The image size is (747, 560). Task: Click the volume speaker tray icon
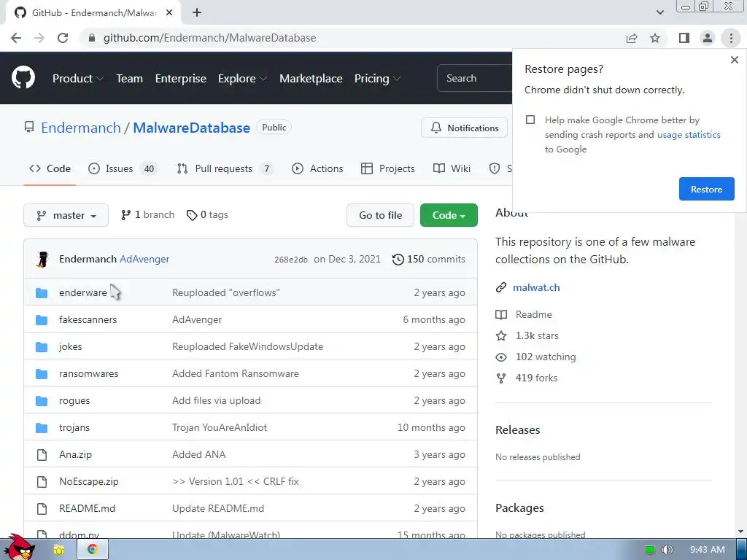coord(667,550)
